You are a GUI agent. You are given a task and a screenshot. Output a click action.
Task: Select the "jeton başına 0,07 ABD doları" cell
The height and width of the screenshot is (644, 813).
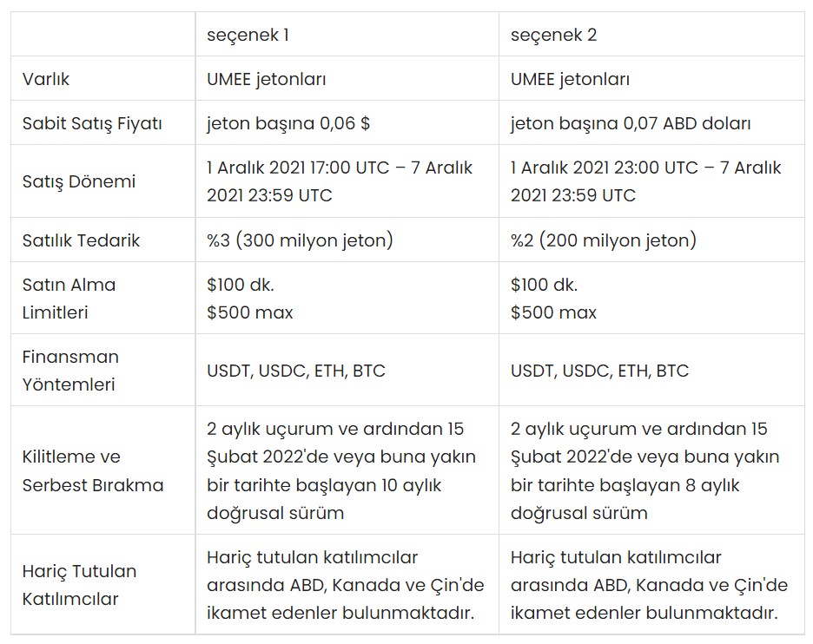tap(631, 123)
